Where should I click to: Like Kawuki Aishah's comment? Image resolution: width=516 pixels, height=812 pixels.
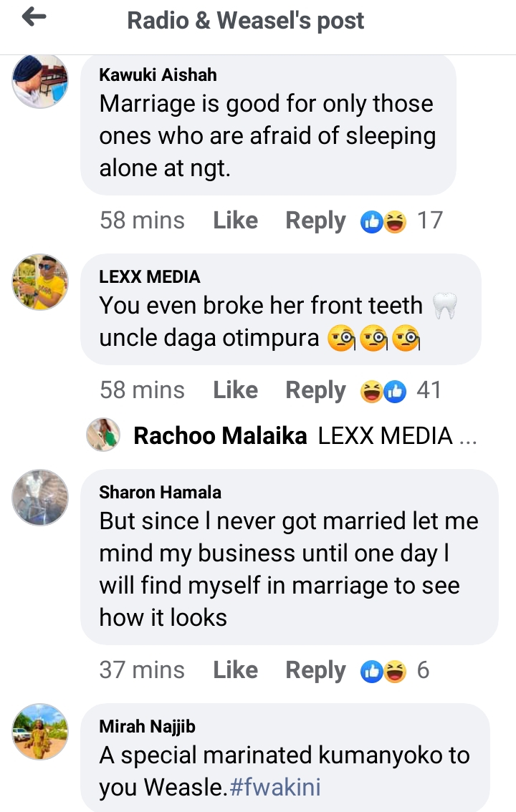[235, 221]
